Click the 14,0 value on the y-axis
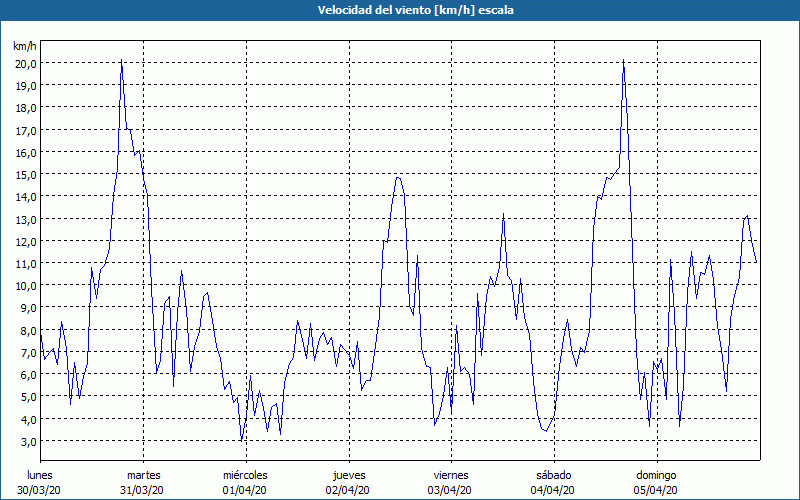The width and height of the screenshot is (800, 500). [x=26, y=197]
